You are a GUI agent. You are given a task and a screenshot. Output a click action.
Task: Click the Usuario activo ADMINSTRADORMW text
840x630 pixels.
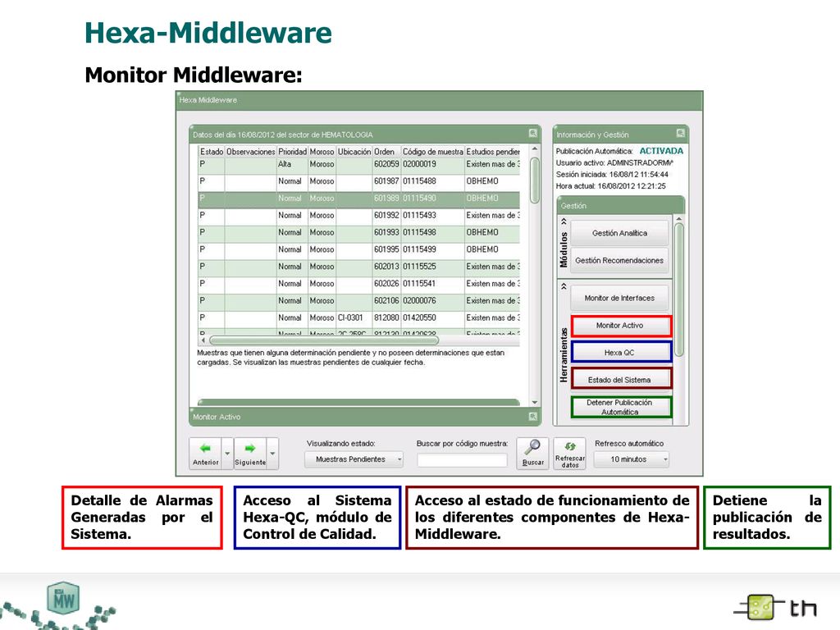[614, 163]
